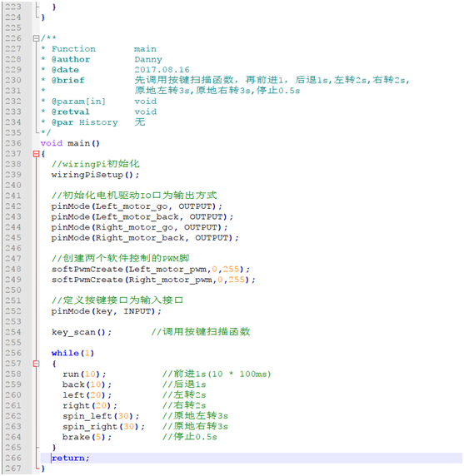
Task: Click the '//定义按键接口为输入接口' comment
Action: click(x=117, y=300)
